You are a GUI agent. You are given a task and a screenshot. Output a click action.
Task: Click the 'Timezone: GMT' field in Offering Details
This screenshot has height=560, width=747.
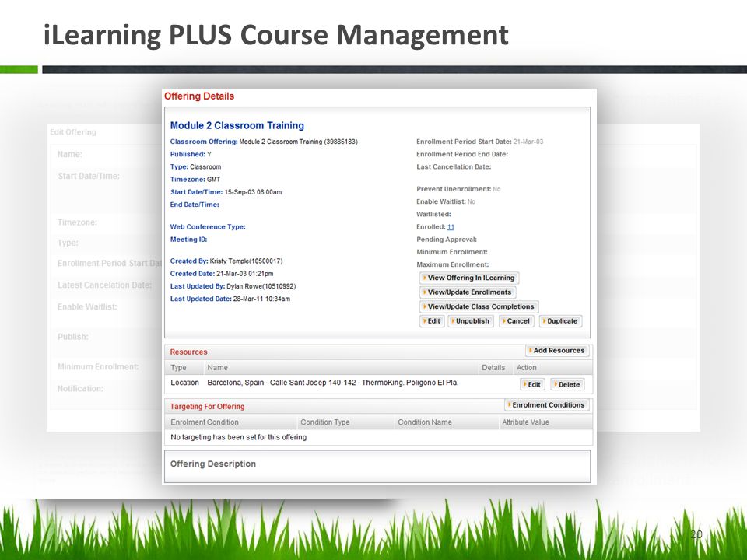(x=195, y=180)
